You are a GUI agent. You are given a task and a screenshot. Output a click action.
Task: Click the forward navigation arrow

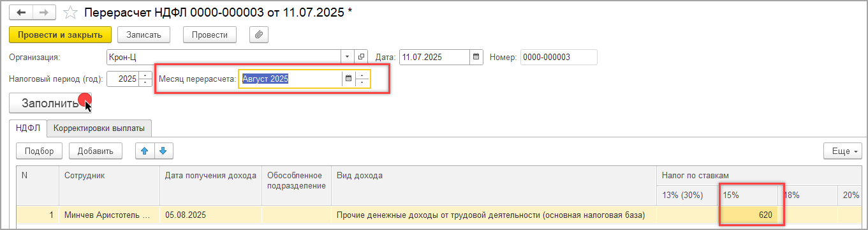pyautogui.click(x=43, y=13)
